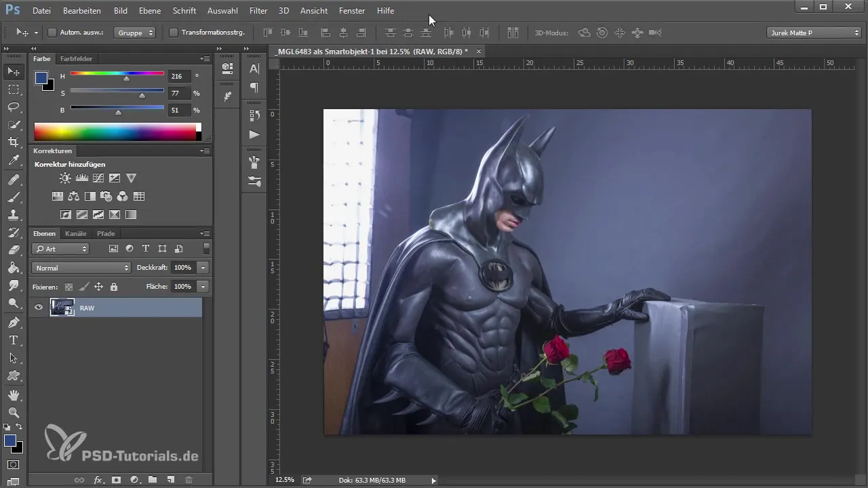Hide the RAW layer visibility eye

pos(39,308)
